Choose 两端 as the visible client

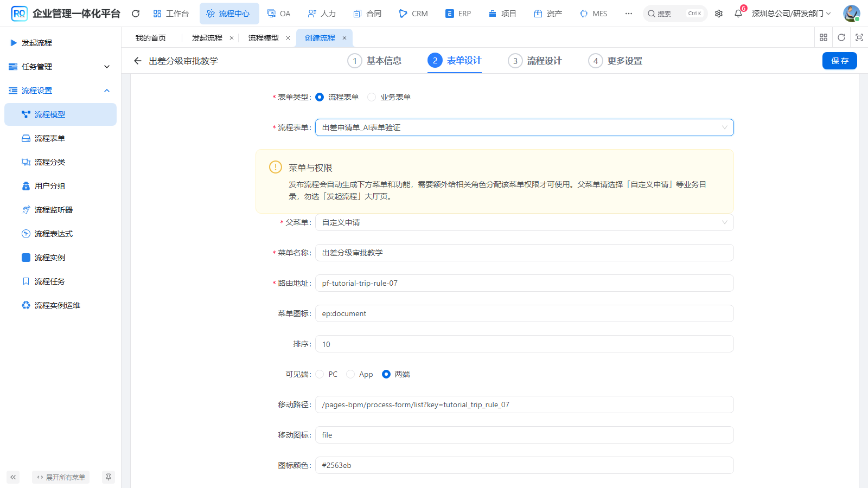[x=386, y=374]
